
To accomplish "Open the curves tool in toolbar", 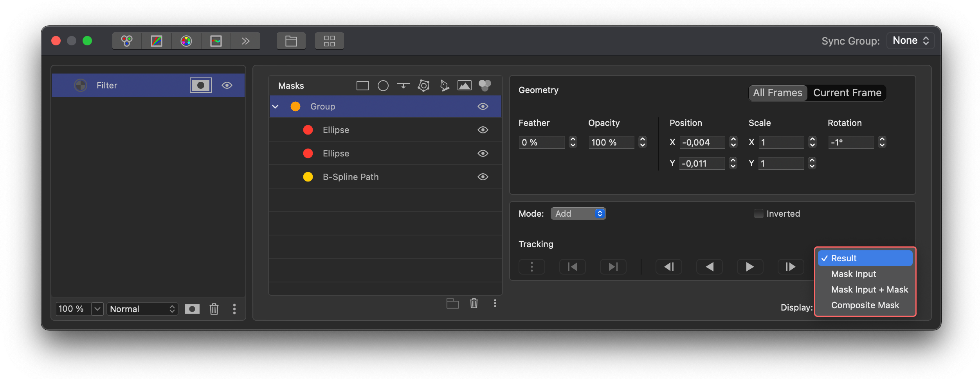I will pyautogui.click(x=157, y=41).
